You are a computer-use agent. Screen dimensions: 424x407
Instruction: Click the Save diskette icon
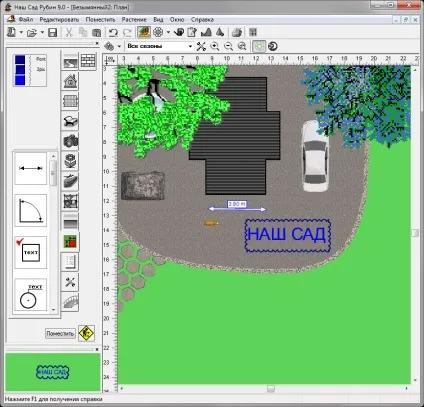53,33
